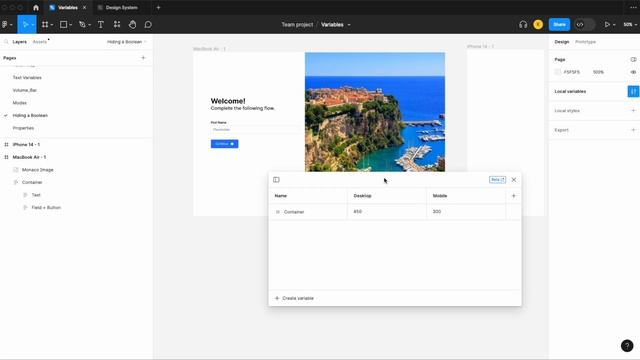Toggle page background visibility eye
The width and height of the screenshot is (640, 360).
coord(633,72)
